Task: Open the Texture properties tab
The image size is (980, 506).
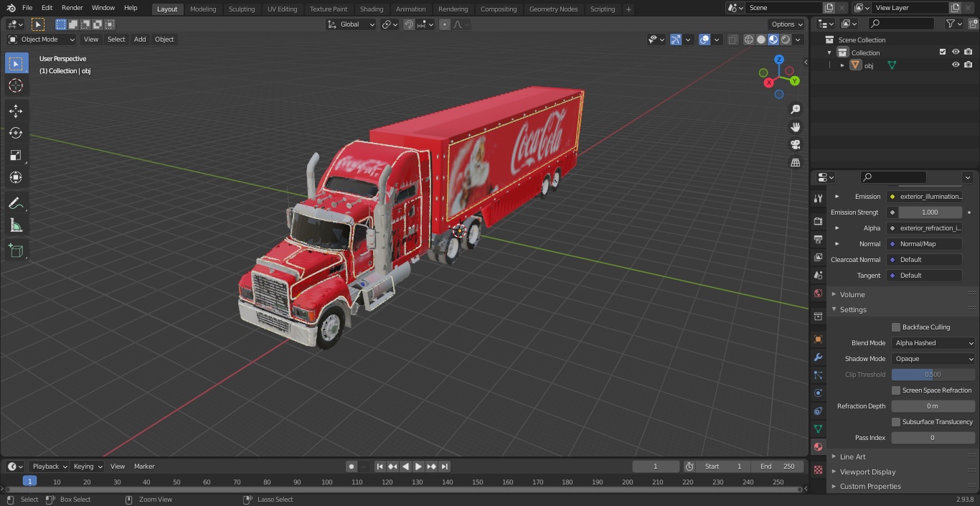Action: click(818, 469)
